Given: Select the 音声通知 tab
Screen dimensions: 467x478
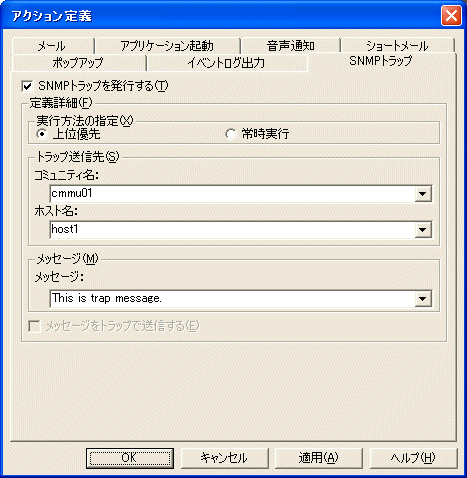Looking at the screenshot, I should (x=290, y=46).
